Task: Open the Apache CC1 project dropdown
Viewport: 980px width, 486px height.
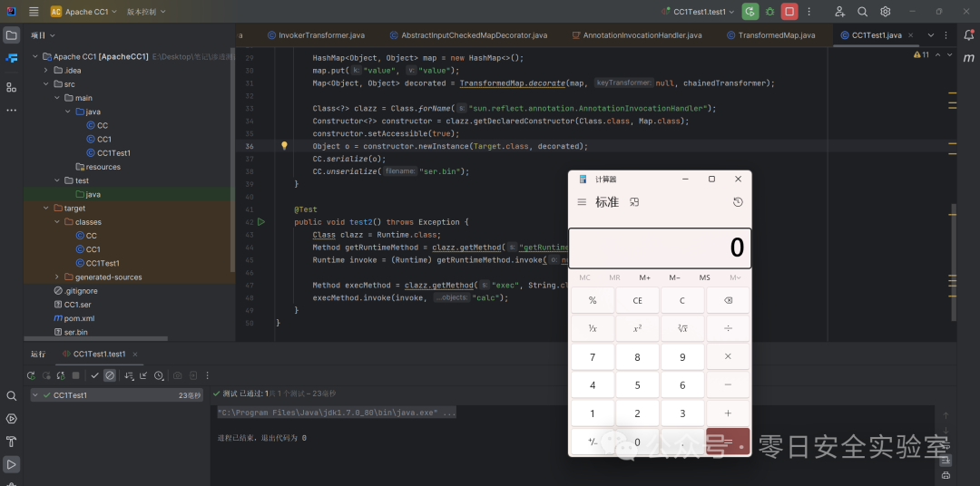Action: [x=83, y=11]
